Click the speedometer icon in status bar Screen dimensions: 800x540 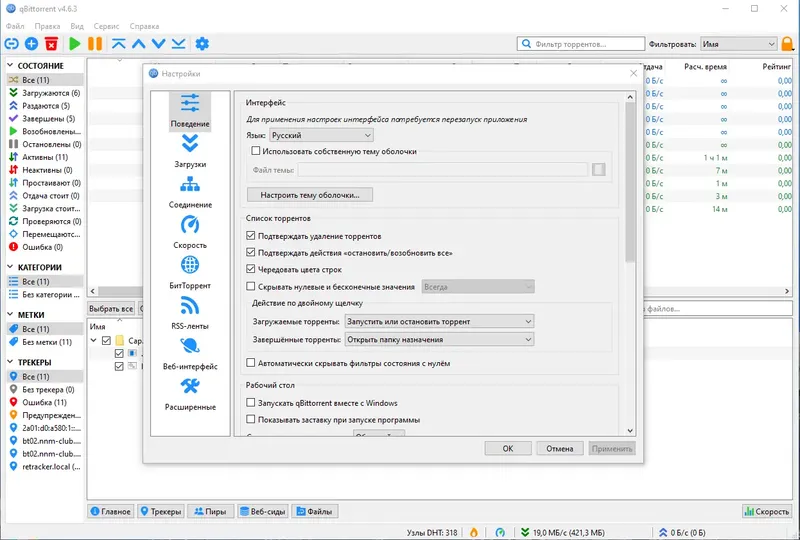501,532
